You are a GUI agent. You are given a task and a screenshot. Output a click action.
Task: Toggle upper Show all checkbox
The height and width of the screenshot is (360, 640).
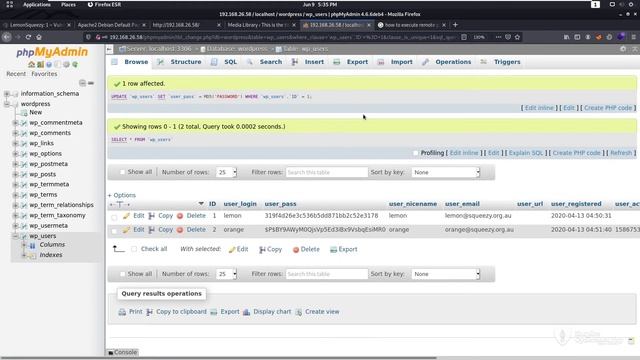(x=122, y=172)
